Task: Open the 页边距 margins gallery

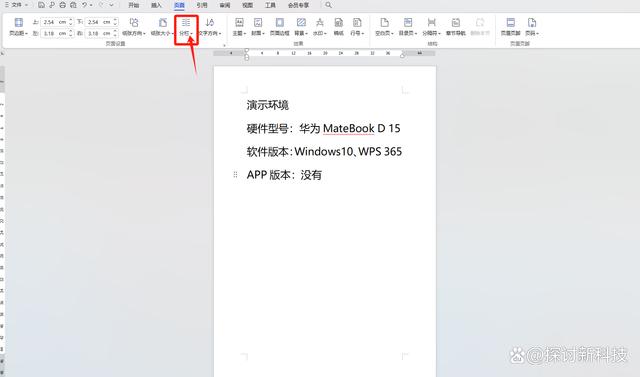Action: tap(18, 27)
